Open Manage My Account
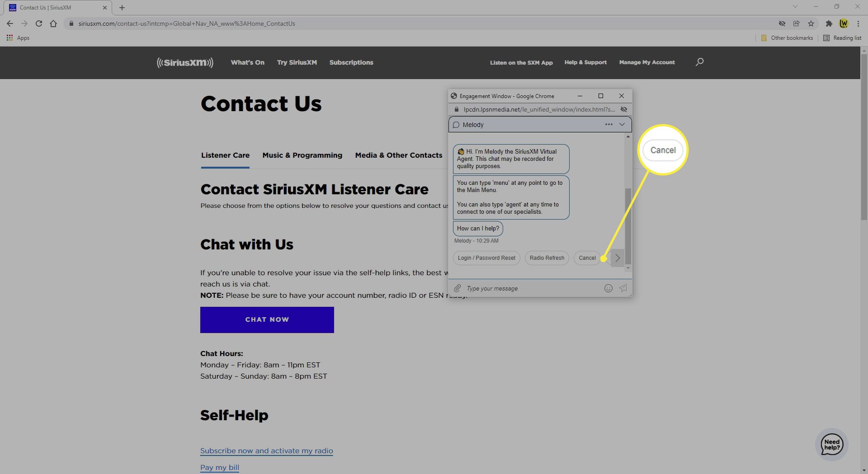The image size is (868, 474). pos(647,62)
